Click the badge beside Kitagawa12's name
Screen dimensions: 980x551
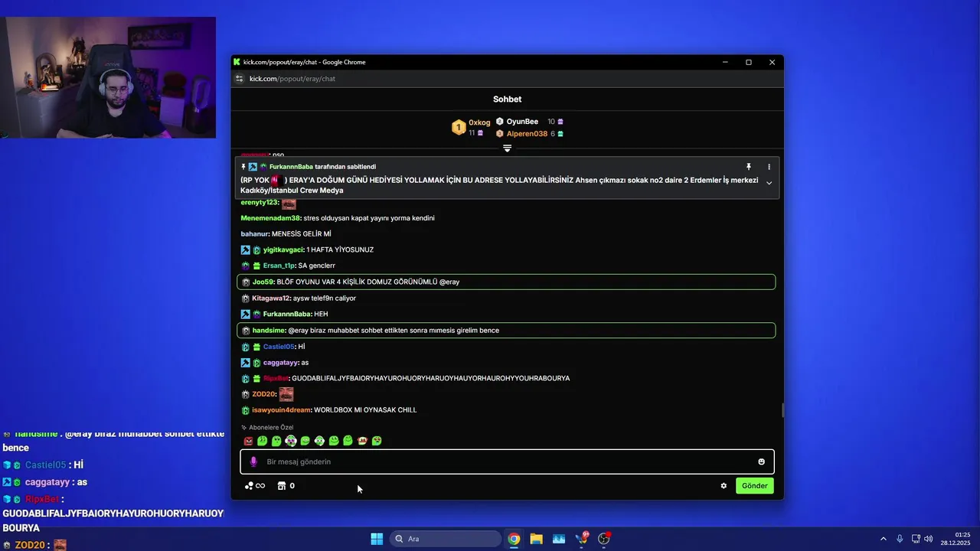click(245, 298)
